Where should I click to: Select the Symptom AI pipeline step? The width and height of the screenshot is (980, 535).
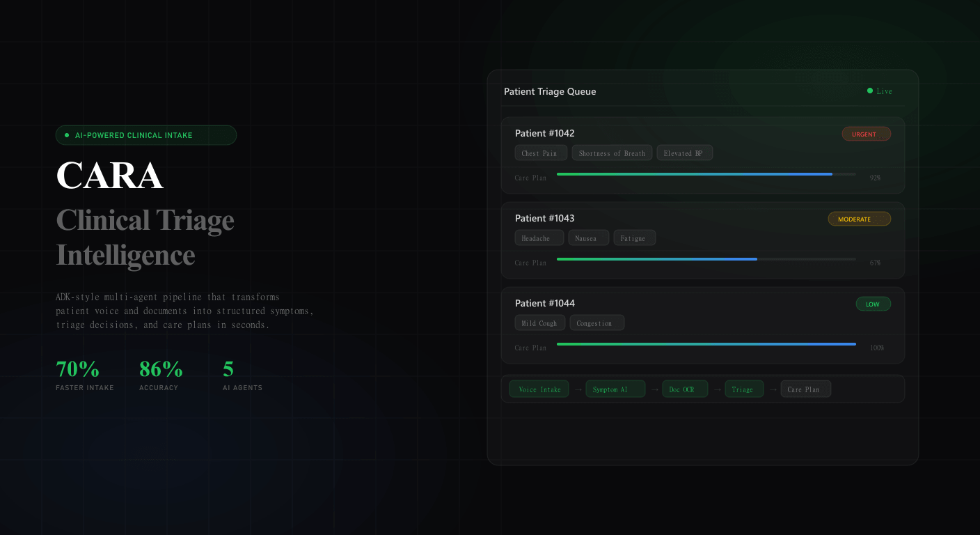[x=615, y=389]
